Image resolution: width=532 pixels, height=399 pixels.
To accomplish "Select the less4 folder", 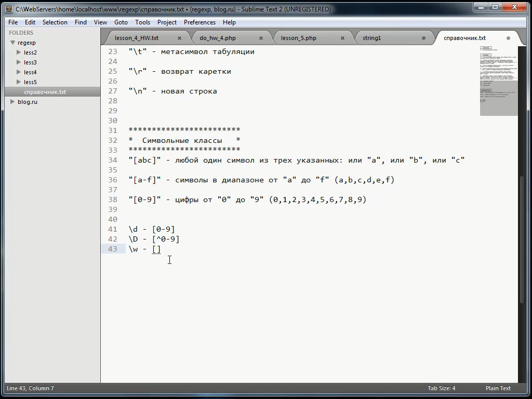I will [x=30, y=72].
